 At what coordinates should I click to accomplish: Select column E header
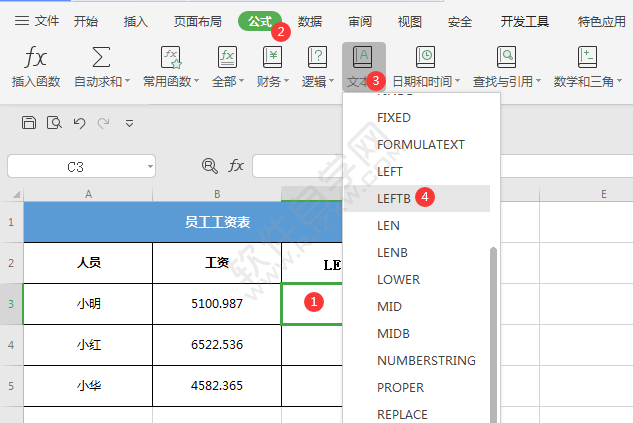pos(604,194)
